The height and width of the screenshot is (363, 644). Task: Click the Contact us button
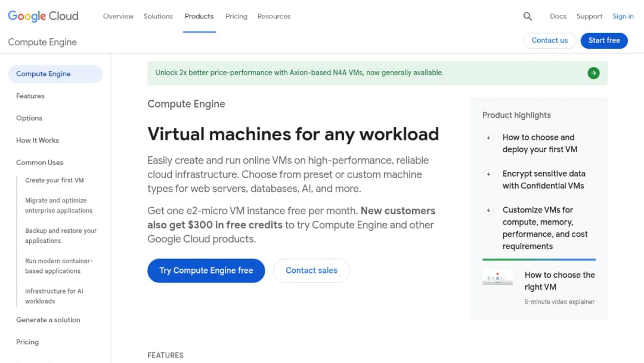coord(550,40)
